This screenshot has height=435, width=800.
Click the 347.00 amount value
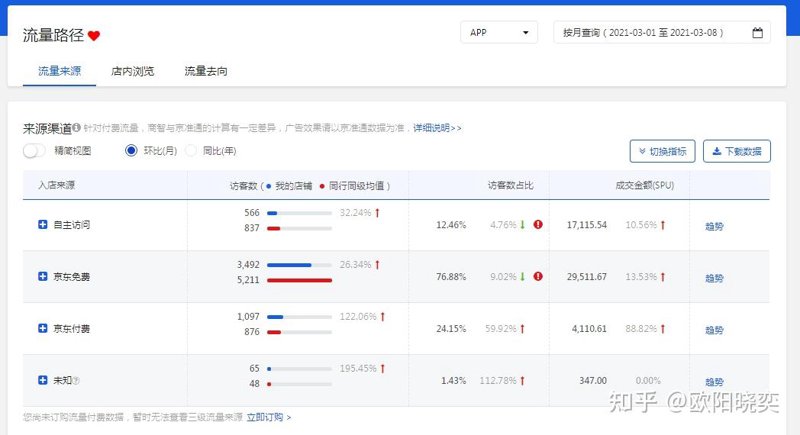[593, 381]
